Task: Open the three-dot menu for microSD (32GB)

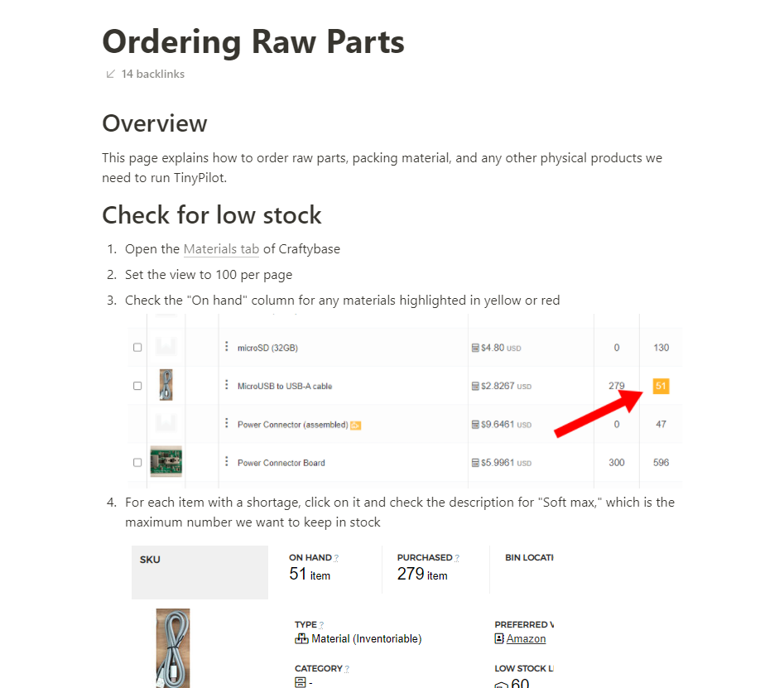Action: [x=227, y=346]
